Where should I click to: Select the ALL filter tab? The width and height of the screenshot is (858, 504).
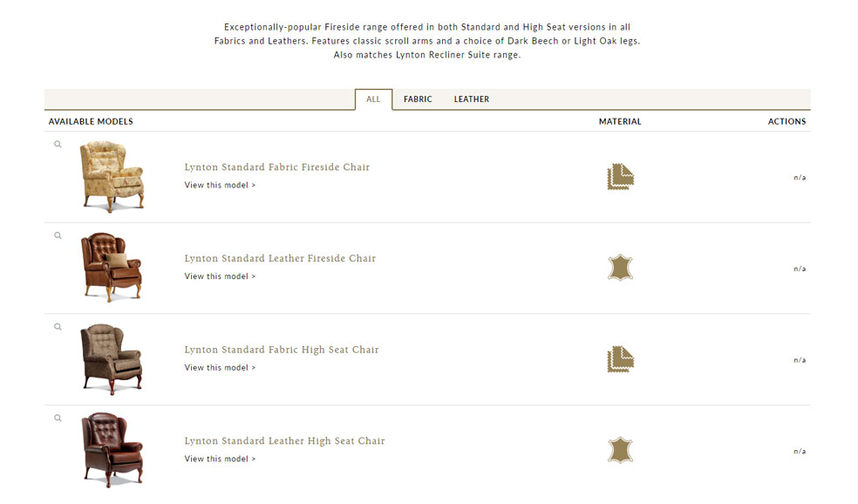(373, 99)
